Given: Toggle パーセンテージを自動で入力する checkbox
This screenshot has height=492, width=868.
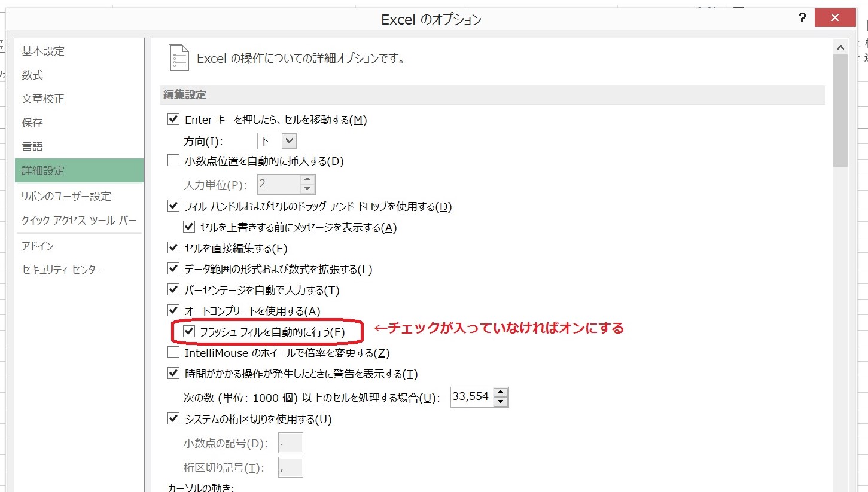Looking at the screenshot, I should pyautogui.click(x=173, y=290).
